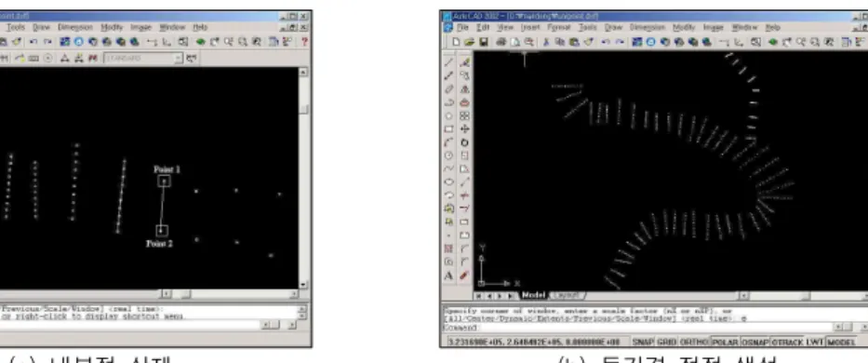Toggle OTRACK in right window status bar
Image resolution: width=868 pixels, height=363 pixels.
[788, 342]
